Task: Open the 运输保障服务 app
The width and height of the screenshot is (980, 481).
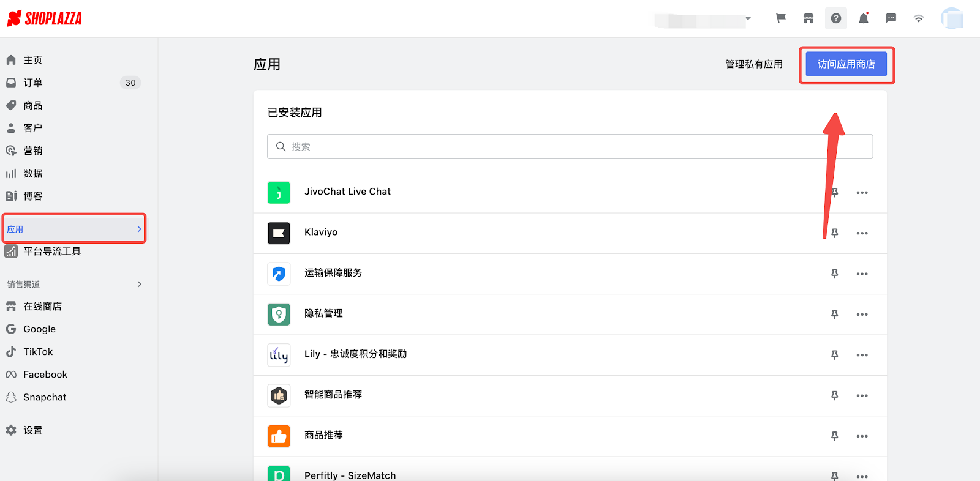Action: [333, 273]
